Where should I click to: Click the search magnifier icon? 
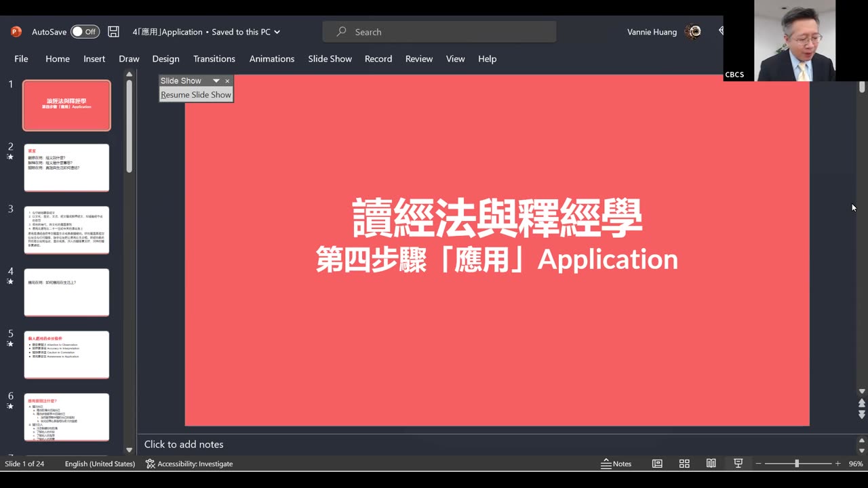341,32
